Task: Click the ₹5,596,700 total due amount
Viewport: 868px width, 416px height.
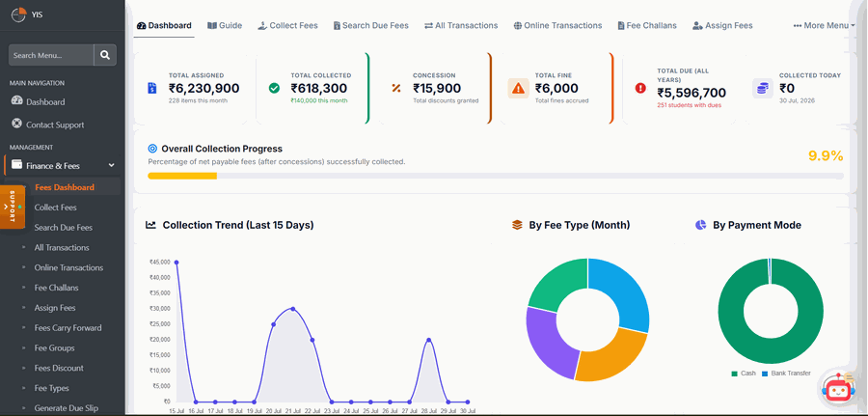Action: [x=692, y=93]
